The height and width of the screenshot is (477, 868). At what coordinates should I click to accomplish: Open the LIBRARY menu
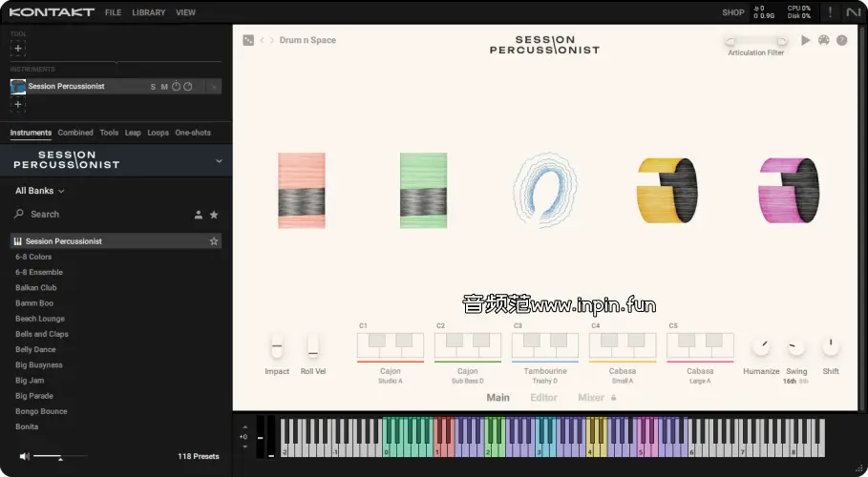tap(148, 12)
